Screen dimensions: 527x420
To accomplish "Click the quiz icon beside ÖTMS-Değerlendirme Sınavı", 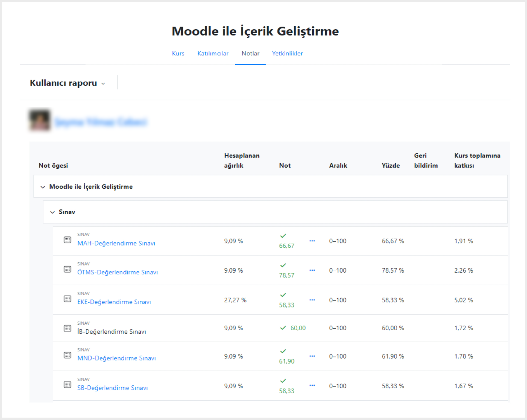I will (x=67, y=269).
